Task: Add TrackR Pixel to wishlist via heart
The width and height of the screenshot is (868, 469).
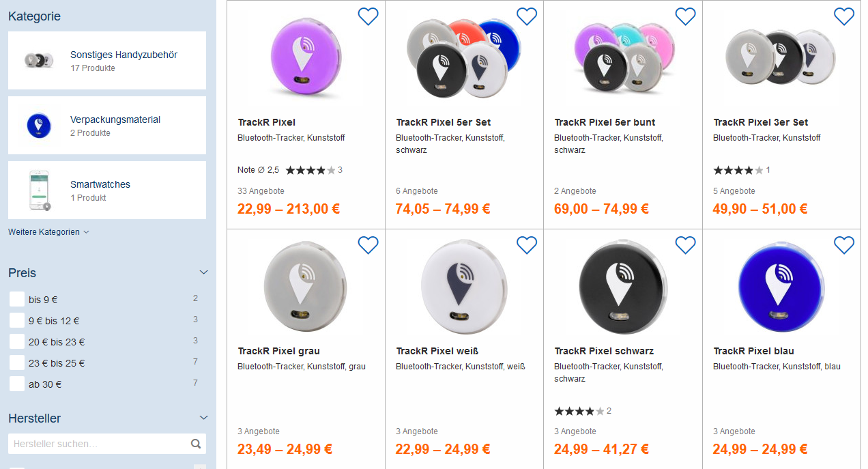Action: (368, 16)
